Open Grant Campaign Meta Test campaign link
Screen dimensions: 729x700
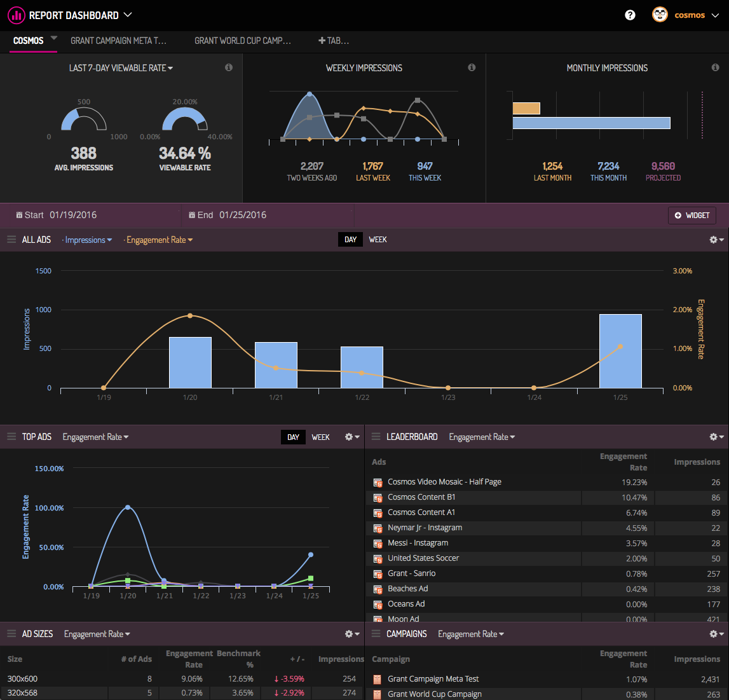(x=433, y=679)
